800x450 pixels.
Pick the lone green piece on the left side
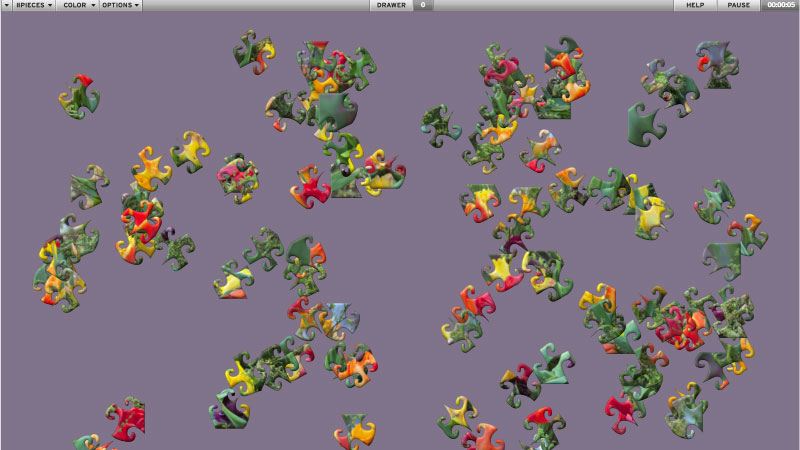[89, 186]
